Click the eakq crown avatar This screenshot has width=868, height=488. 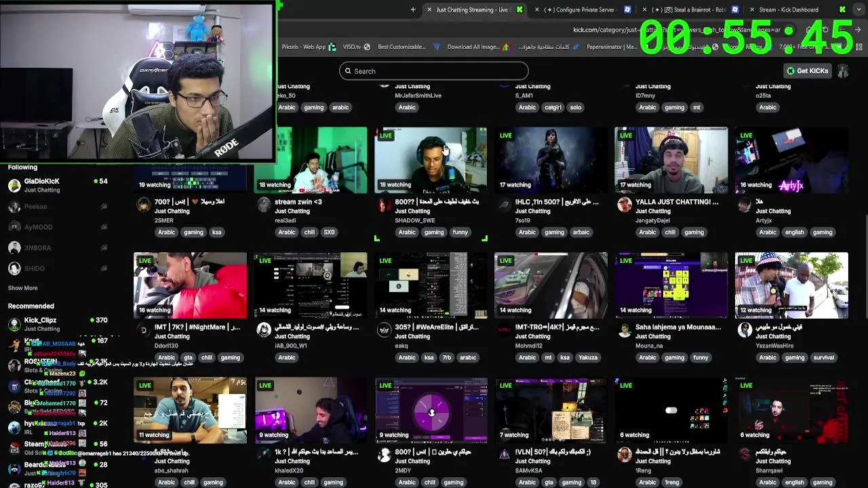384,330
